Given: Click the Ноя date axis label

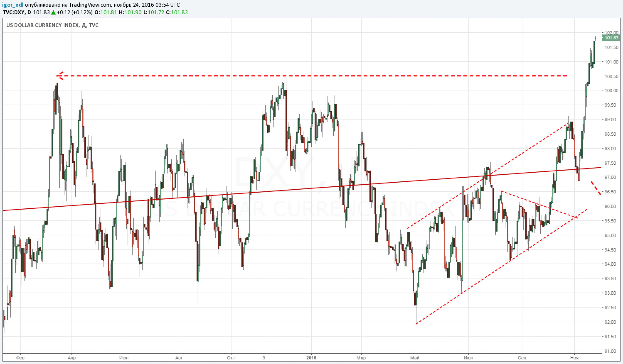Looking at the screenshot, I should (x=574, y=358).
